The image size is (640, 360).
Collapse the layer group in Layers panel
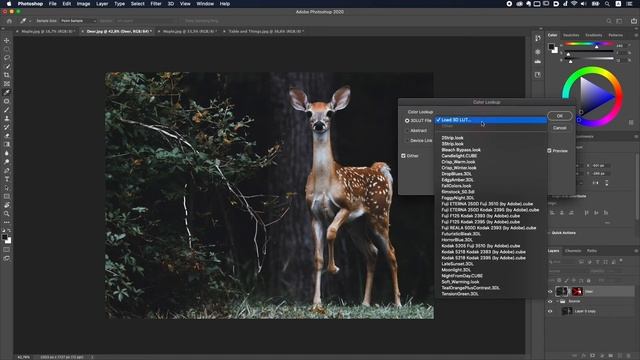[x=557, y=302]
